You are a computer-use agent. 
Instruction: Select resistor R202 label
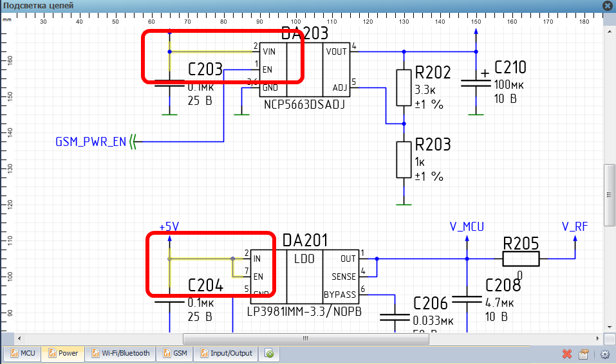point(433,73)
